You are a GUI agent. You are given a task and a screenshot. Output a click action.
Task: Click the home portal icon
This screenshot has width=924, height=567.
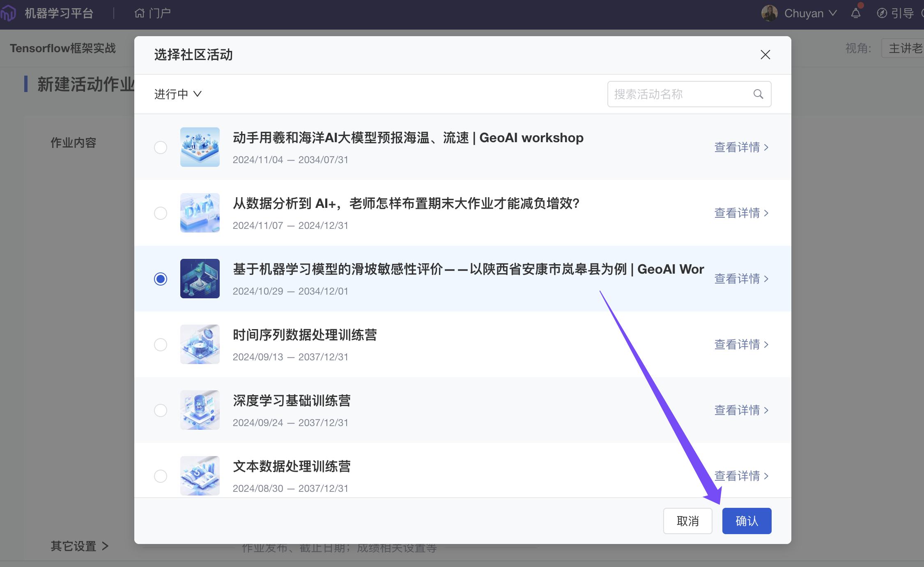(x=140, y=14)
